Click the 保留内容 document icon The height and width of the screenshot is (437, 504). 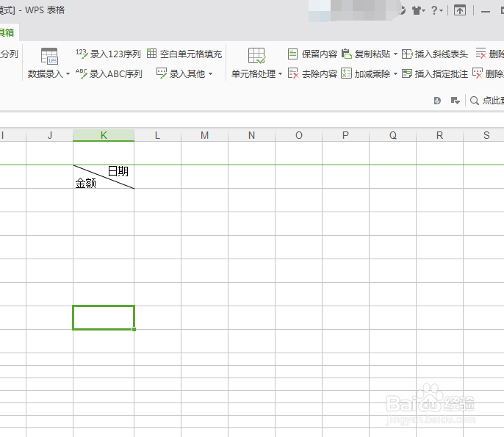[x=292, y=54]
